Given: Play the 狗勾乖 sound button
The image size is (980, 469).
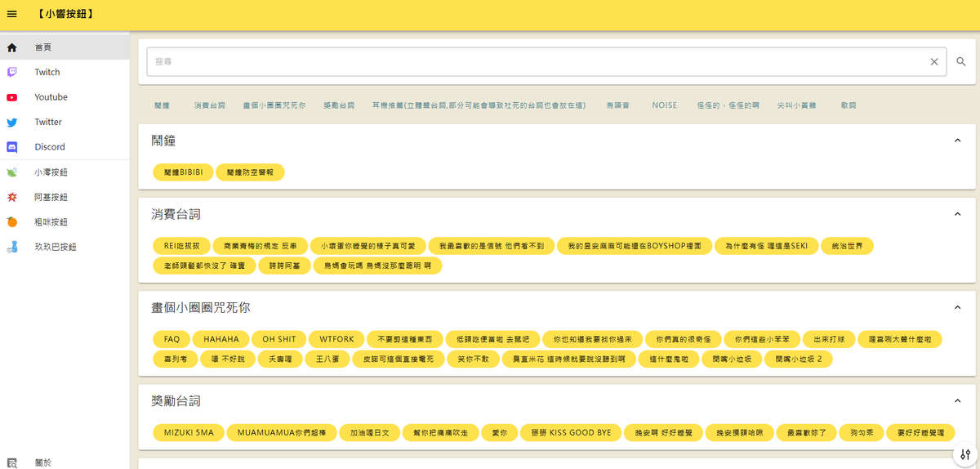Looking at the screenshot, I should 861,432.
